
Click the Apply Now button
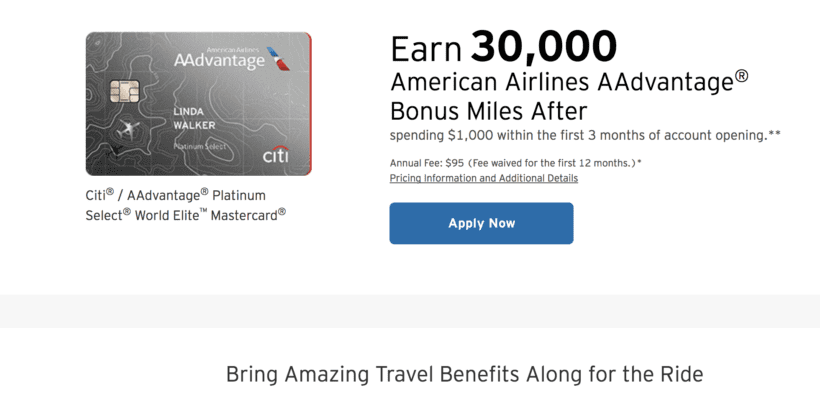tap(481, 223)
